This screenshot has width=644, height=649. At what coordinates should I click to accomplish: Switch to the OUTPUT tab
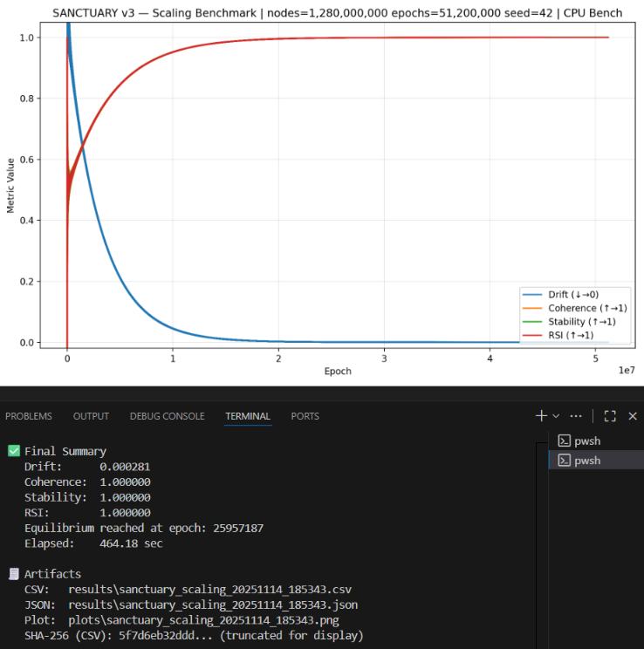click(91, 416)
